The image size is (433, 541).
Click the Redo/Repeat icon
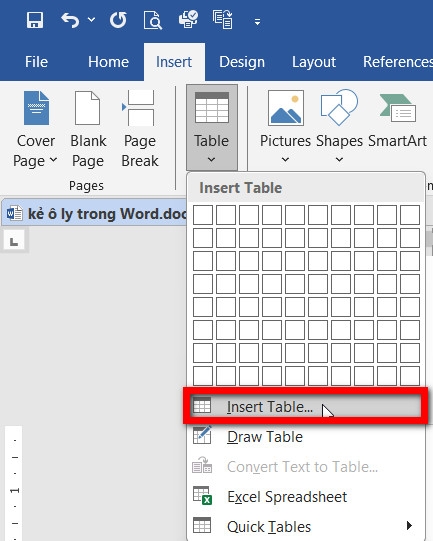pyautogui.click(x=118, y=20)
